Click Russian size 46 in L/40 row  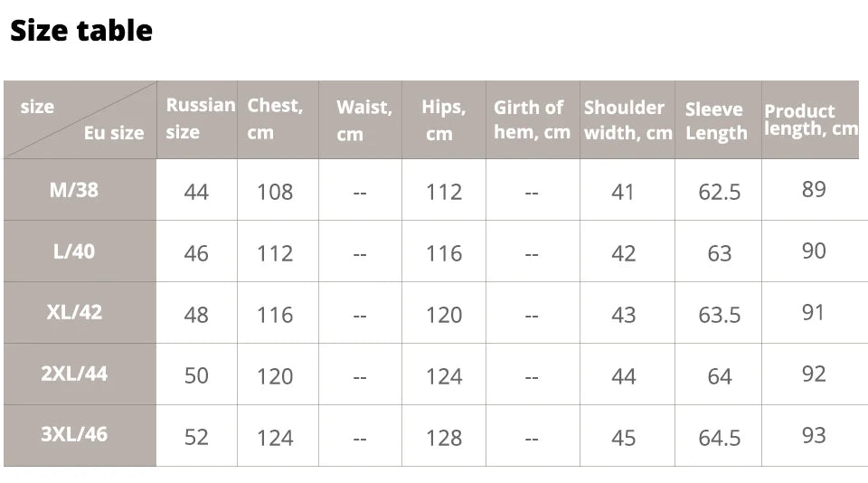[x=196, y=253]
